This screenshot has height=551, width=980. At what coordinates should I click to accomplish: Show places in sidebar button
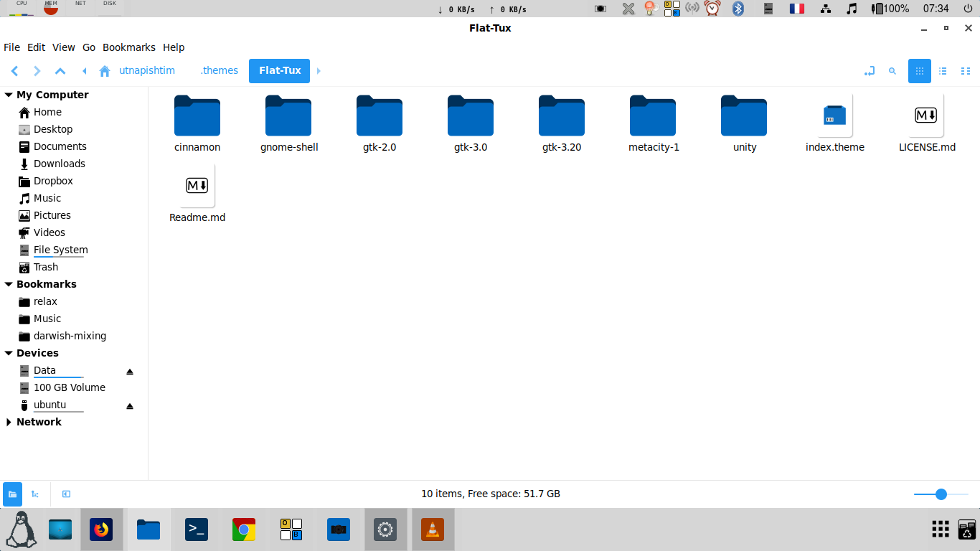[x=12, y=494]
